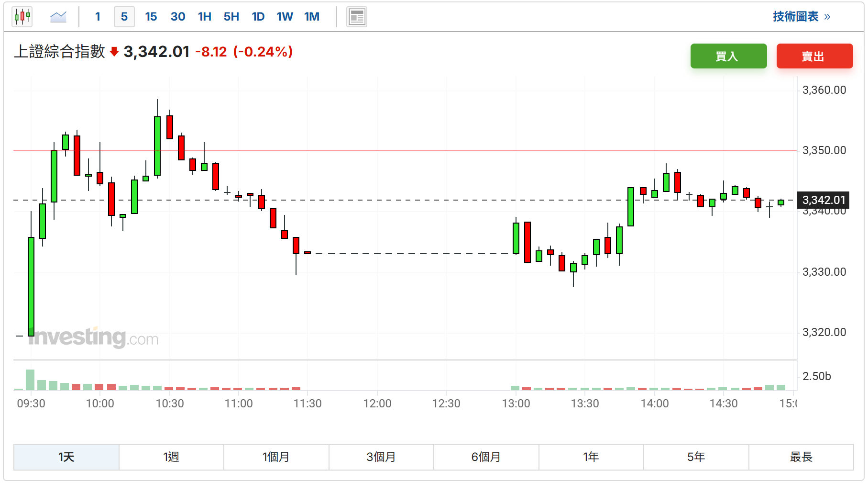Select the 6個月 time range tab
This screenshot has width=868, height=483.
click(x=486, y=457)
